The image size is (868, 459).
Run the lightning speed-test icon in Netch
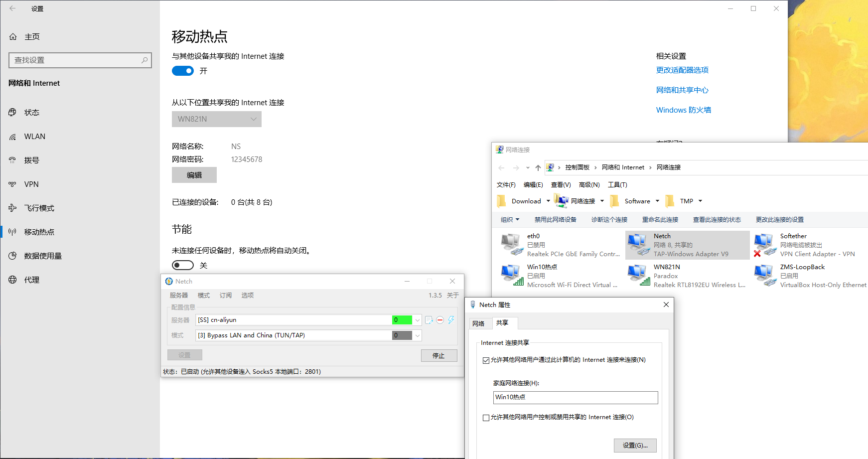click(x=451, y=320)
